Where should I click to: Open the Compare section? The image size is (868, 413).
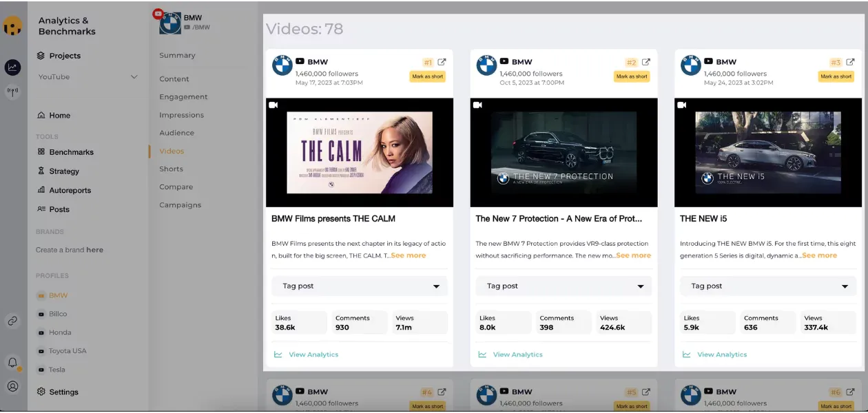pos(176,187)
